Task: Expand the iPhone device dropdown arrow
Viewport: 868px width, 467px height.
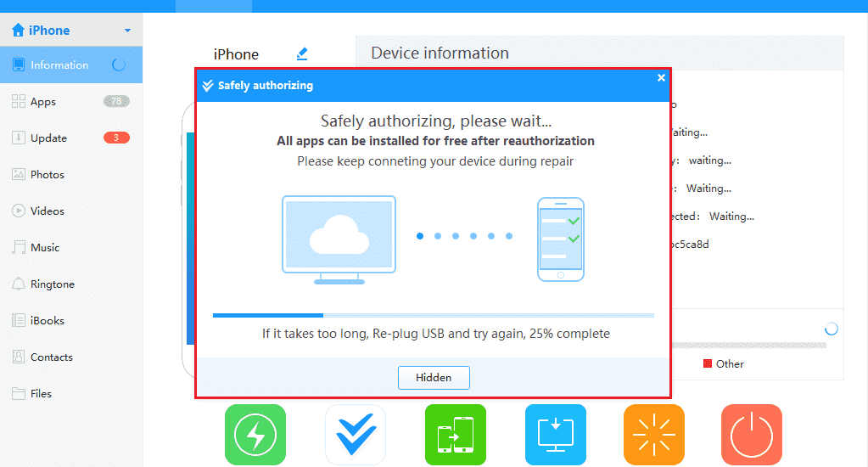Action: tap(127, 31)
